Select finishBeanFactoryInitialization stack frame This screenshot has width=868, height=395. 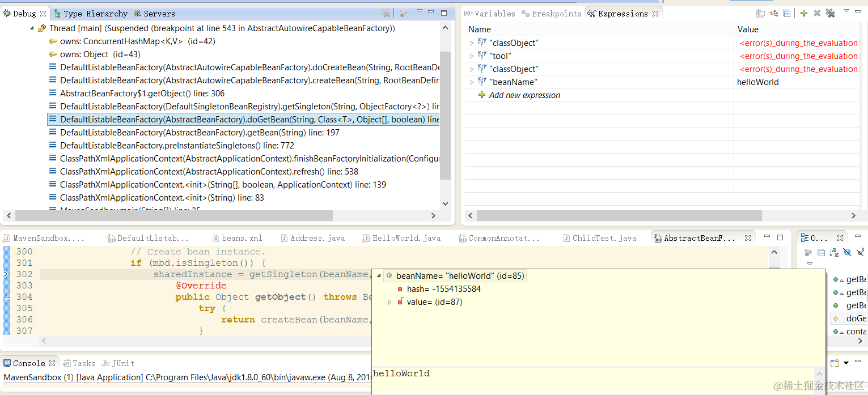tap(244, 159)
